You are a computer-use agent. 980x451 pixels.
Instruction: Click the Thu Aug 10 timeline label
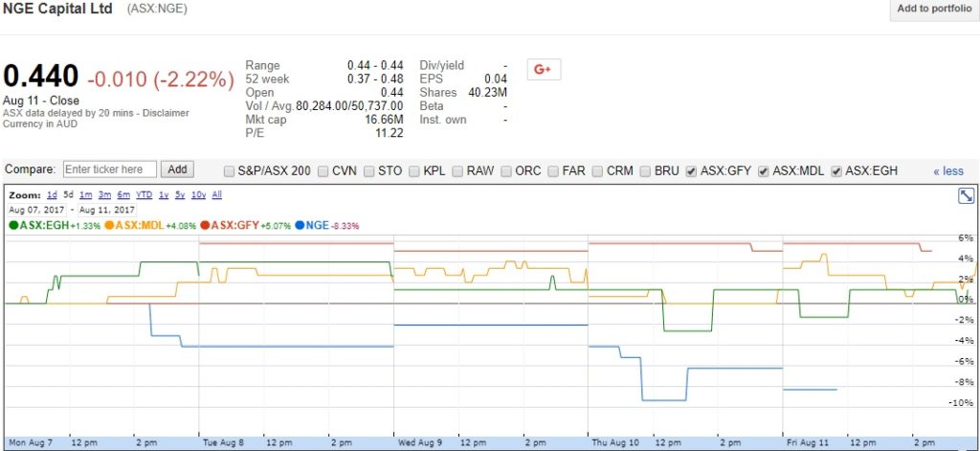614,443
